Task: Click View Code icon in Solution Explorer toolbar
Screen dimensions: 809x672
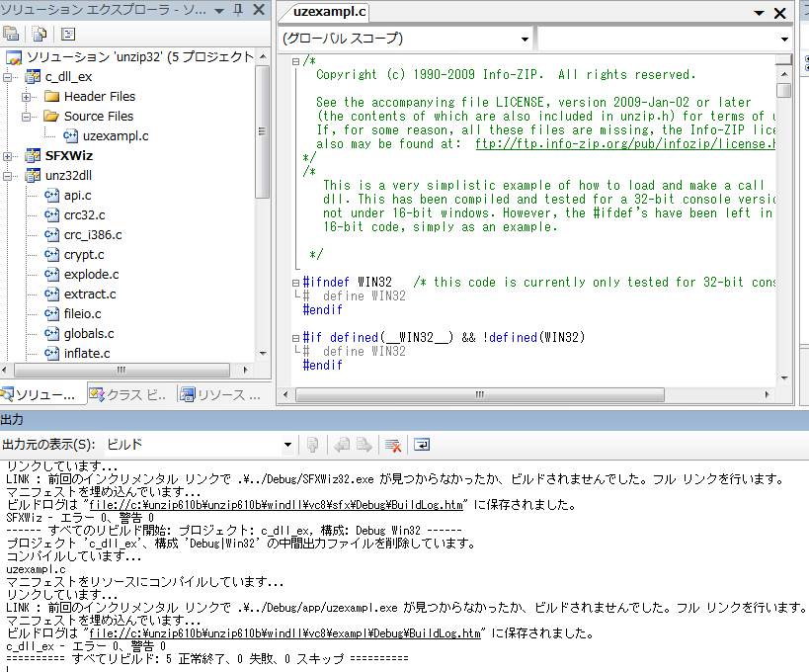Action: tap(68, 34)
